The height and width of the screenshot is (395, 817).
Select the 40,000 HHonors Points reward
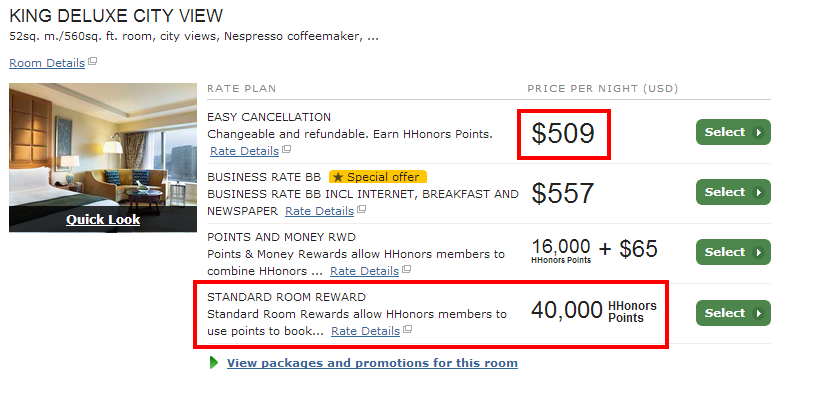pos(733,313)
